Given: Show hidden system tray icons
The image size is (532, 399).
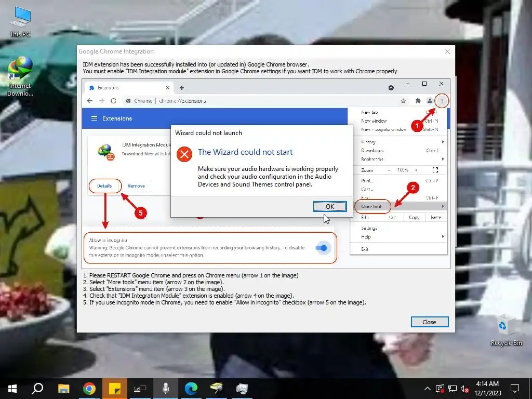Looking at the screenshot, I should (x=428, y=389).
